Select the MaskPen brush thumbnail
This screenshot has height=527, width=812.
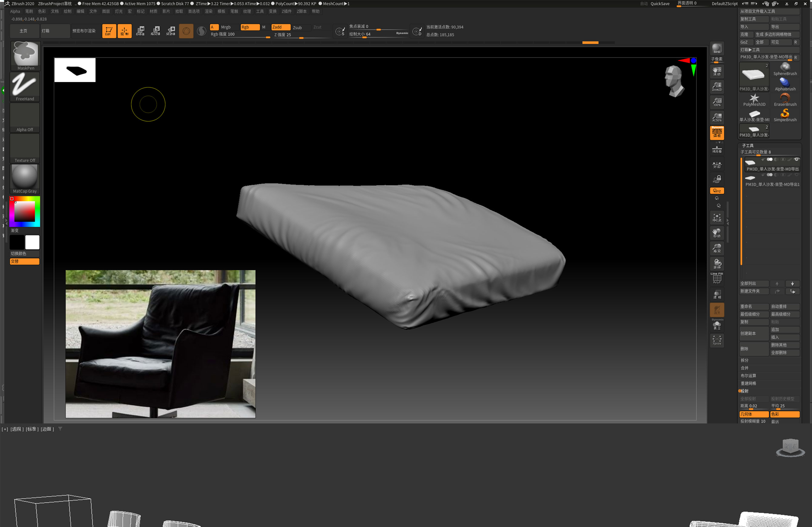pos(25,54)
